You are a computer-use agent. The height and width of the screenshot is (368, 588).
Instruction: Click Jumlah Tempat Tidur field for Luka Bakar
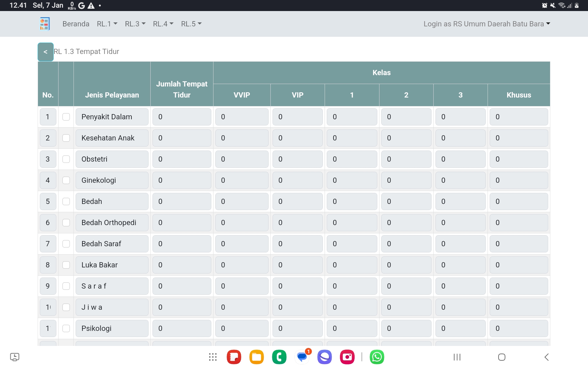182,265
